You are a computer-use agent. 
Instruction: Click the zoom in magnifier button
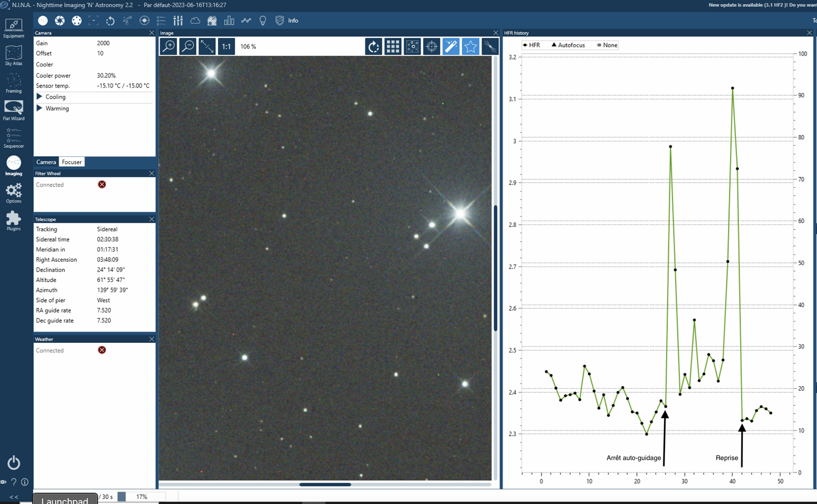pyautogui.click(x=169, y=46)
